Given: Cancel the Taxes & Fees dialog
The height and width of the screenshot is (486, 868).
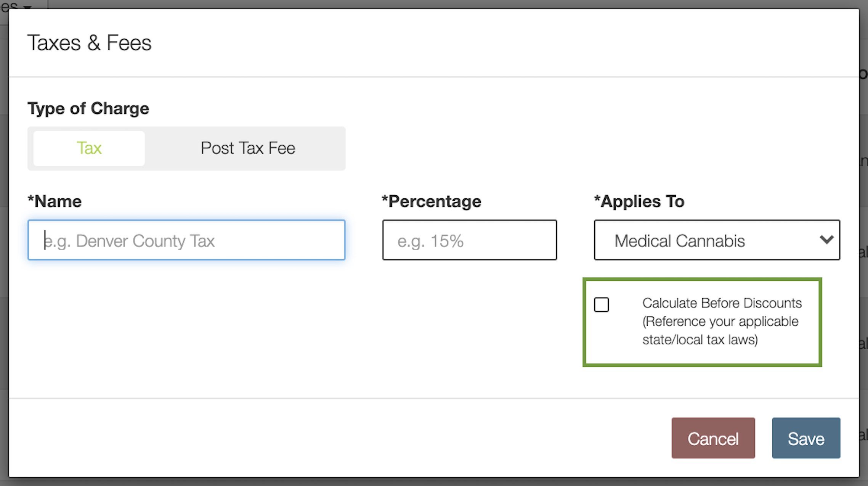Looking at the screenshot, I should [713, 438].
